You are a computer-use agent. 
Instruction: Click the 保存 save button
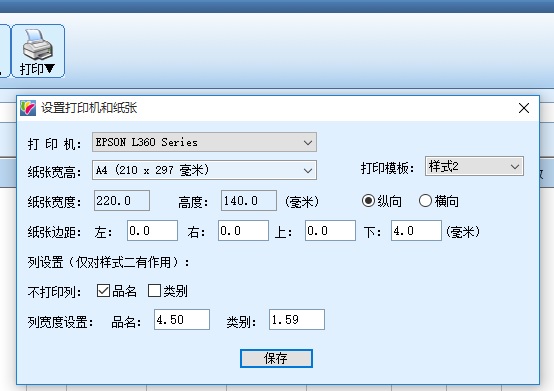click(276, 359)
